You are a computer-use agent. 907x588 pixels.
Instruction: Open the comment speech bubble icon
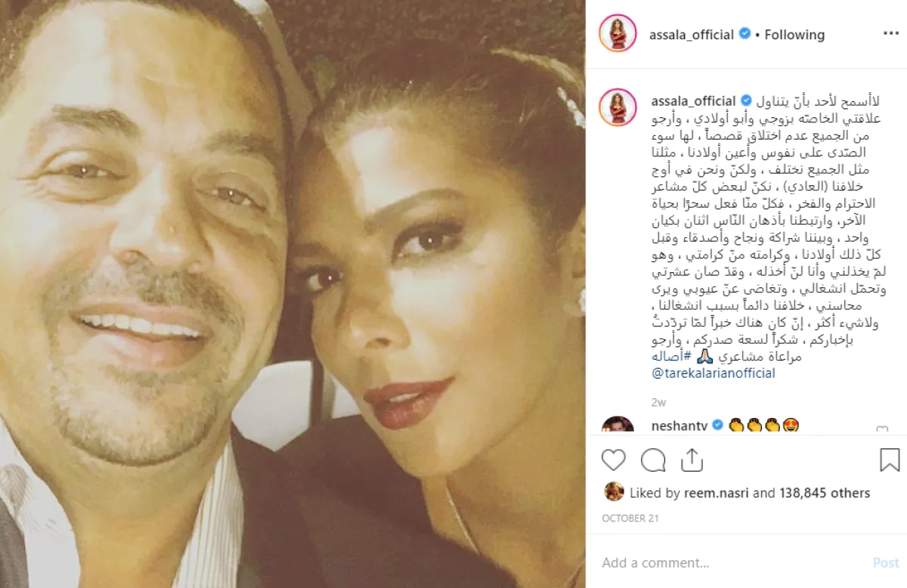click(653, 460)
